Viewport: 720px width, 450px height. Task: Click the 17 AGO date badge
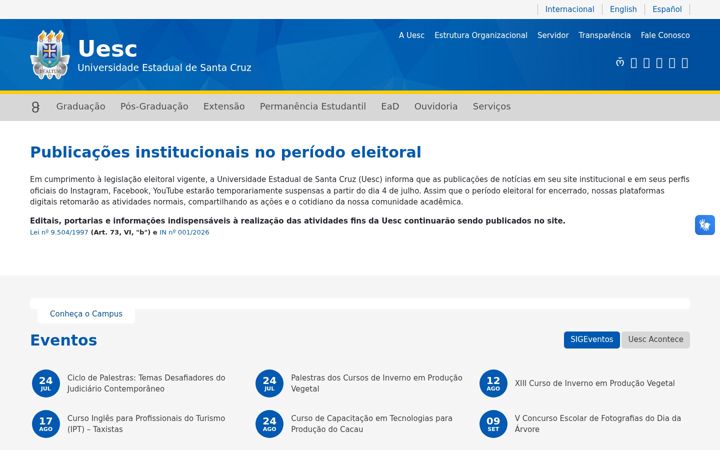[x=46, y=424]
